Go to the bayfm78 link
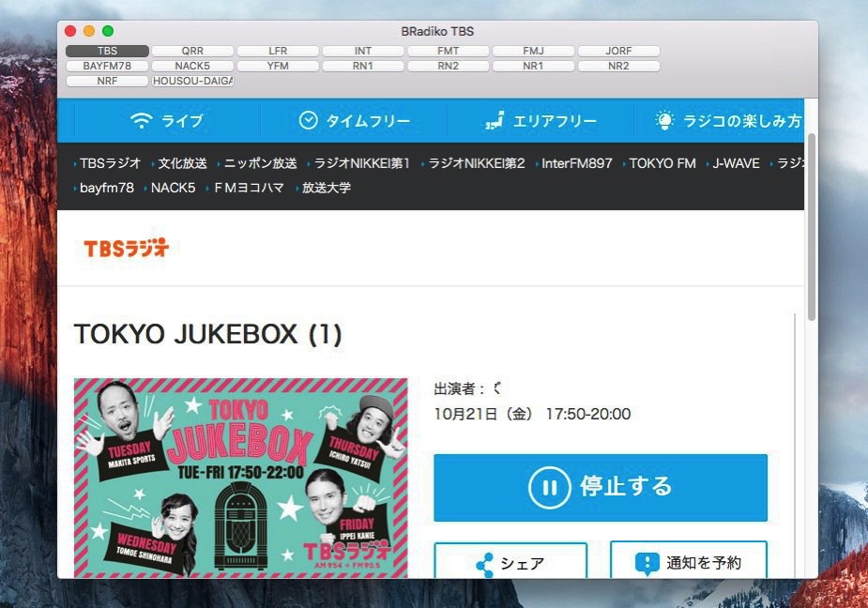Image resolution: width=868 pixels, height=608 pixels. 107,188
